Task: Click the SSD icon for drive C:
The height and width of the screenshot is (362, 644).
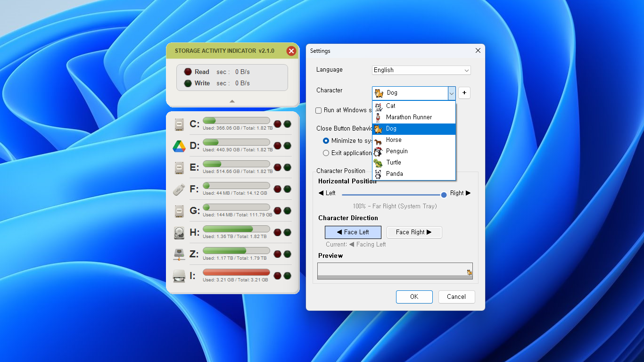Action: (x=179, y=124)
